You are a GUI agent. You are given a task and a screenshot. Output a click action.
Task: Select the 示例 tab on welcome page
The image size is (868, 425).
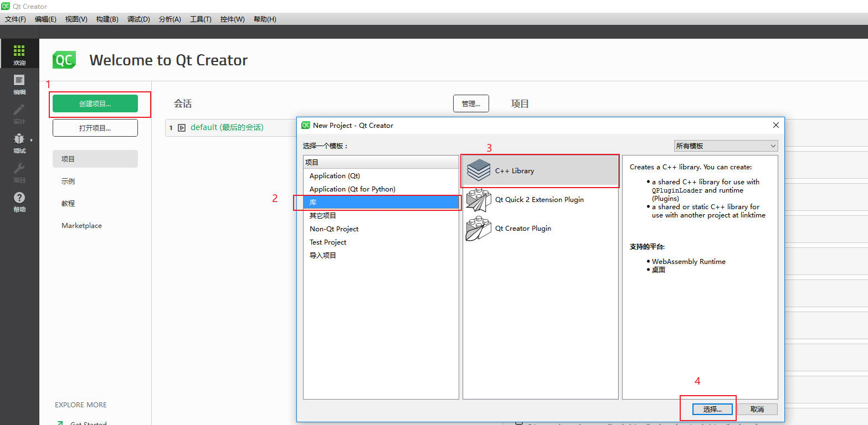(95, 181)
